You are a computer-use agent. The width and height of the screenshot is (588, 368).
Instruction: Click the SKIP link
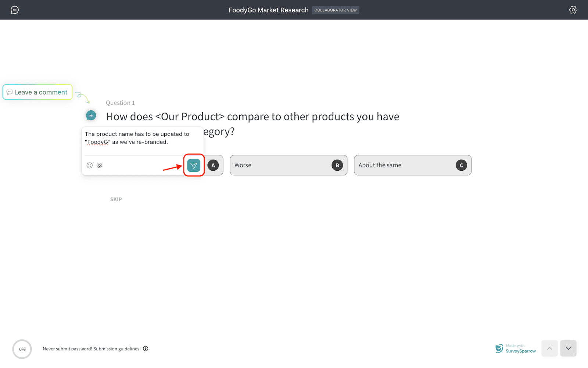[x=116, y=199]
